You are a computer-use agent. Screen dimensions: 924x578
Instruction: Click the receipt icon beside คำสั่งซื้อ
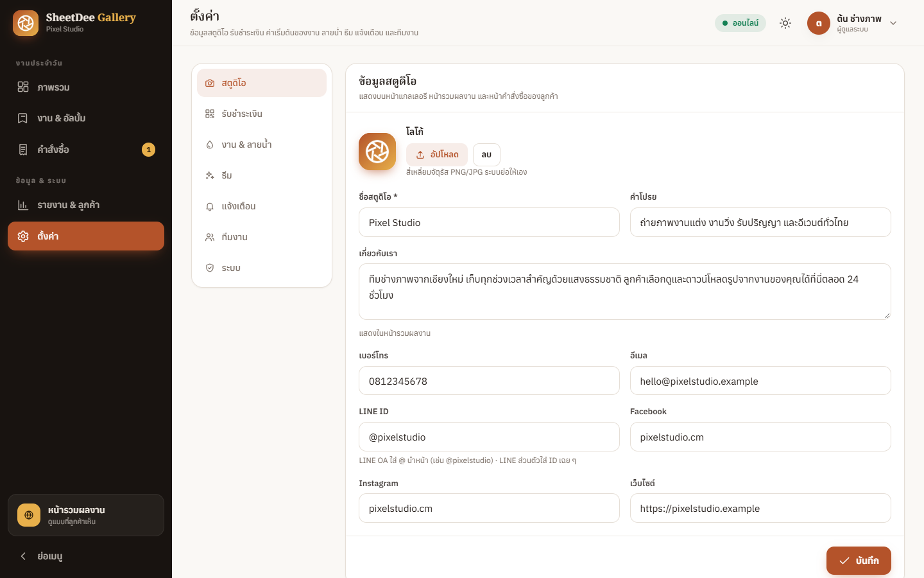(x=23, y=150)
